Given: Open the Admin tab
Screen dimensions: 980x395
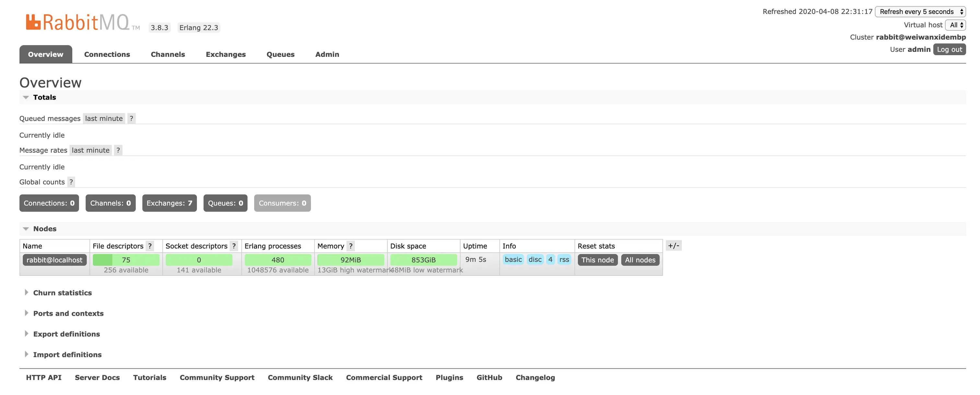Looking at the screenshot, I should tap(327, 55).
